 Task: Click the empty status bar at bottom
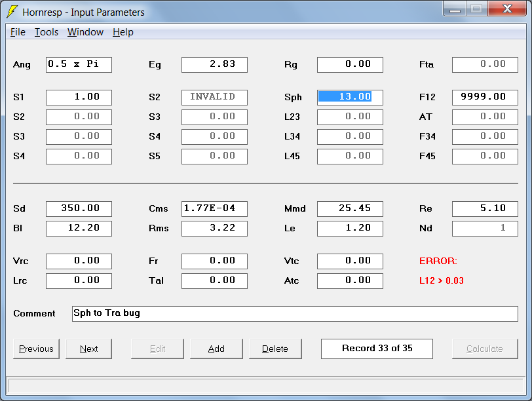coord(265,386)
